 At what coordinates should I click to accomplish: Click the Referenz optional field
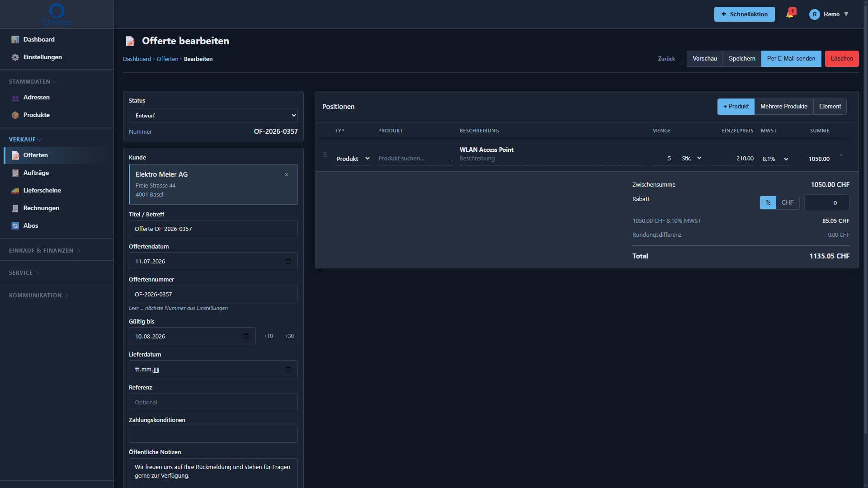pyautogui.click(x=213, y=403)
